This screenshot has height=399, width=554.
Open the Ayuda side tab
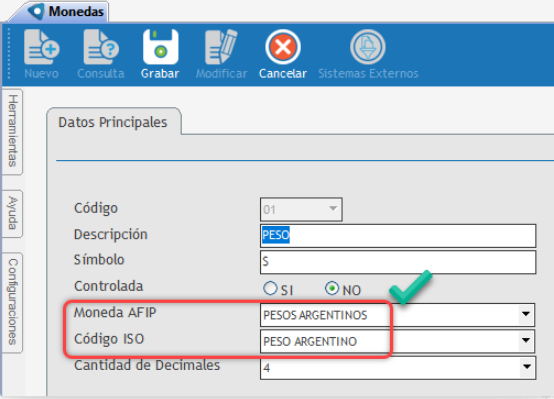tap(13, 213)
